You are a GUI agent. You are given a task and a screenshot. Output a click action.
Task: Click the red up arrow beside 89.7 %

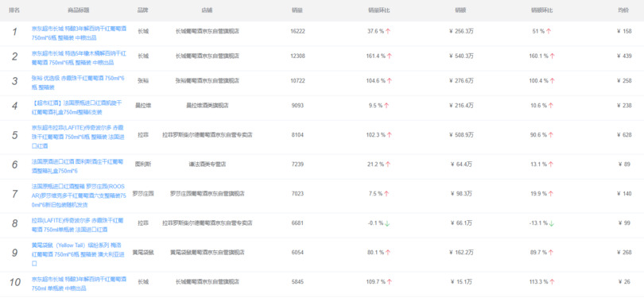click(550, 253)
